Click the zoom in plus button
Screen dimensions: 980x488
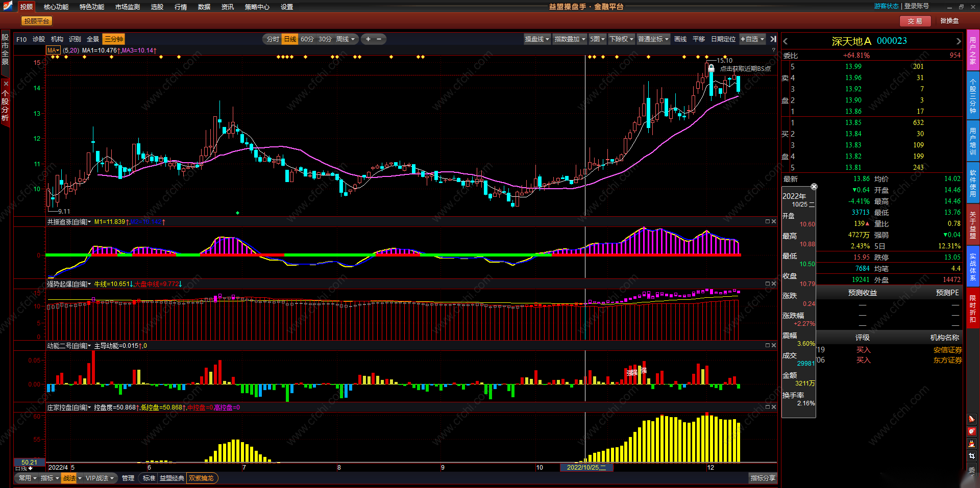(x=368, y=39)
